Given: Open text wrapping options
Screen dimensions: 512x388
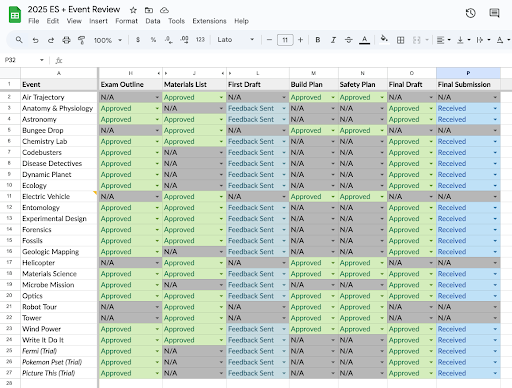Looking at the screenshot, I should (x=483, y=40).
